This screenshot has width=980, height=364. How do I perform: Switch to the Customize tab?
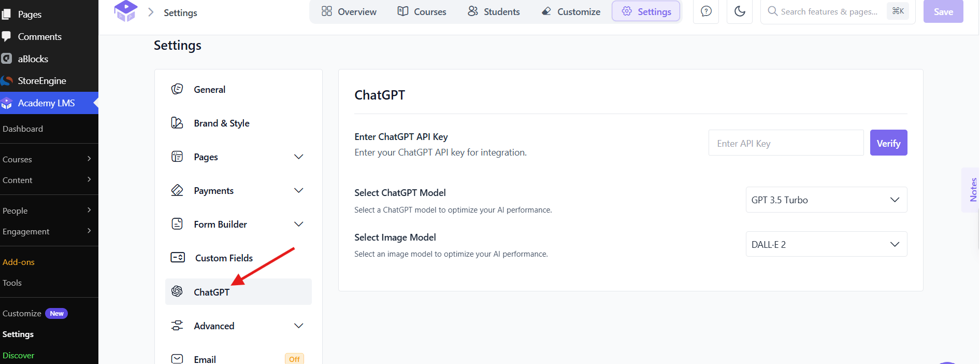click(x=571, y=11)
